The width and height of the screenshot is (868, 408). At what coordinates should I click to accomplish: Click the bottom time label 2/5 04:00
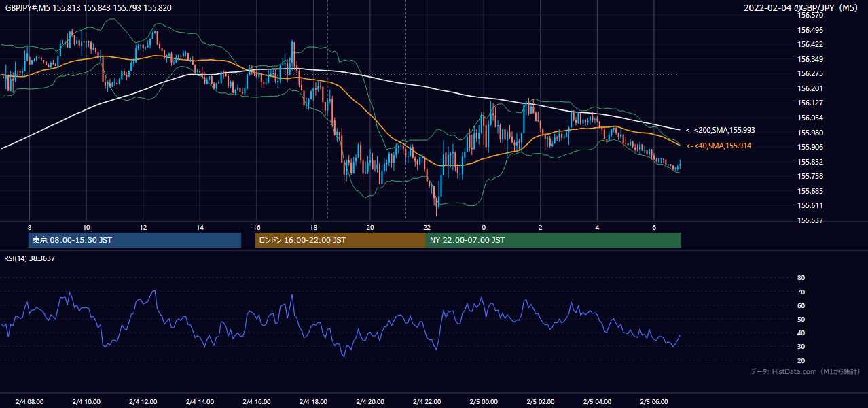pyautogui.click(x=597, y=401)
